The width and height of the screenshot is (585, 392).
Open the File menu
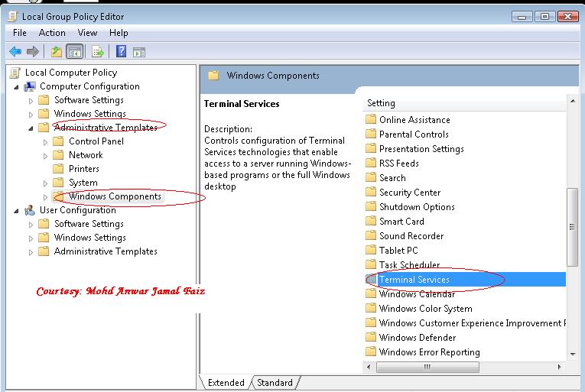coord(19,33)
